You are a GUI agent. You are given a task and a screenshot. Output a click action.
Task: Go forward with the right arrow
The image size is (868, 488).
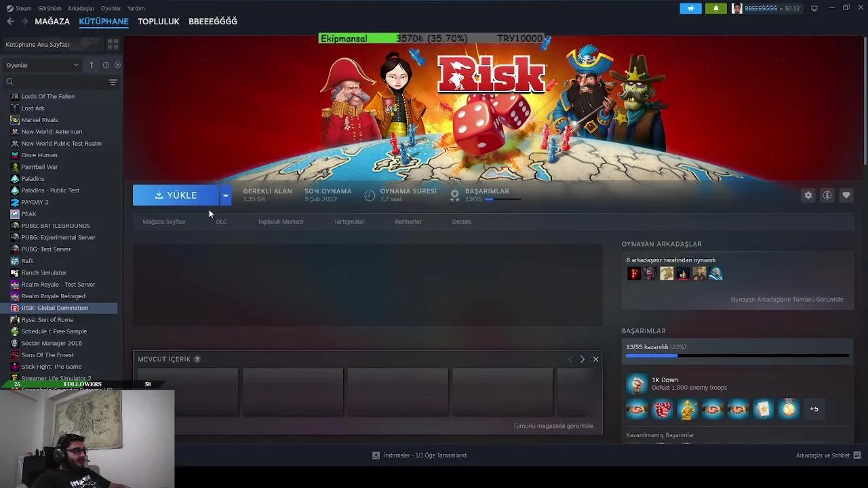[x=24, y=21]
